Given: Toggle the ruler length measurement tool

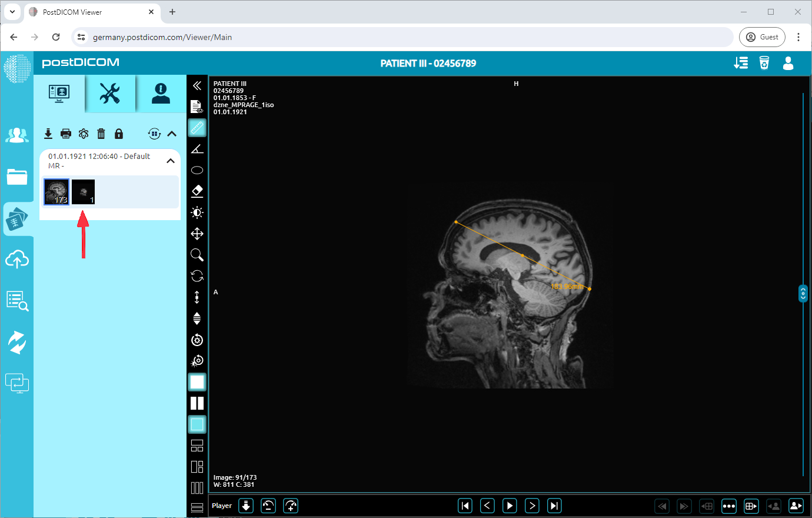Looking at the screenshot, I should (197, 128).
